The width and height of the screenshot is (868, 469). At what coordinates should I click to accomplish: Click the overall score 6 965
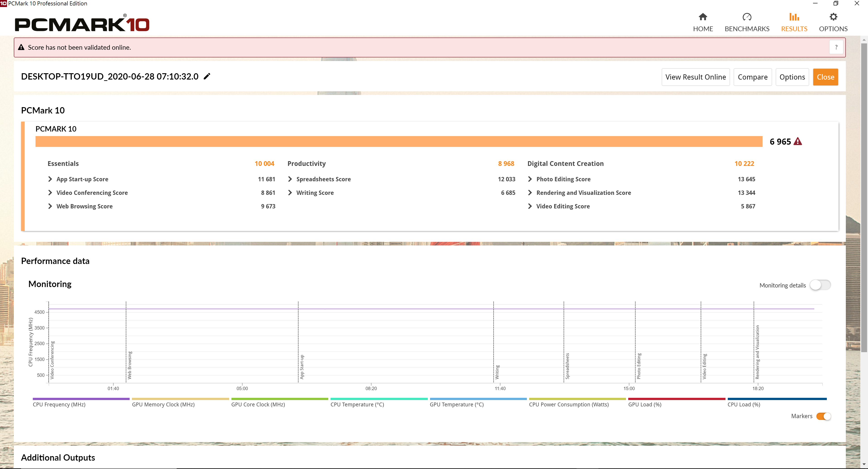(x=780, y=142)
